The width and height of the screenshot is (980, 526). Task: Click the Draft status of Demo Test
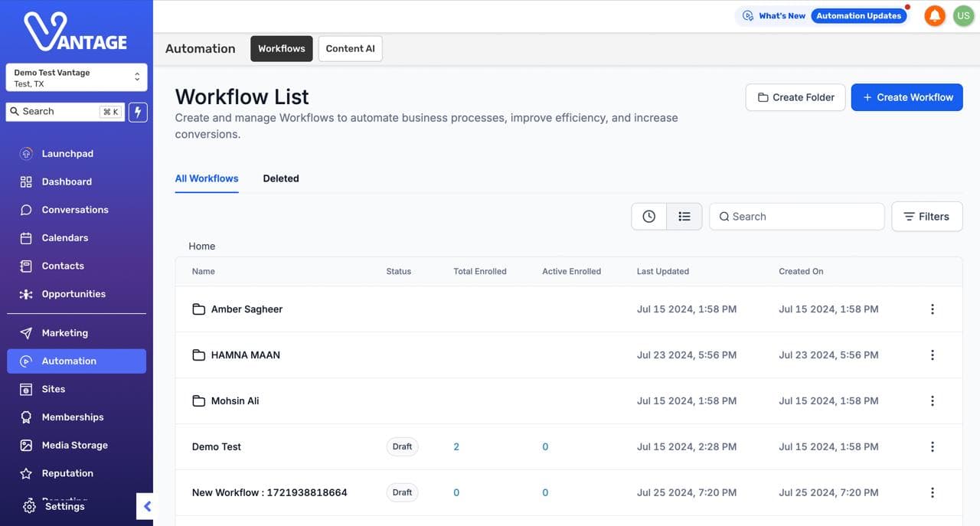click(x=402, y=447)
